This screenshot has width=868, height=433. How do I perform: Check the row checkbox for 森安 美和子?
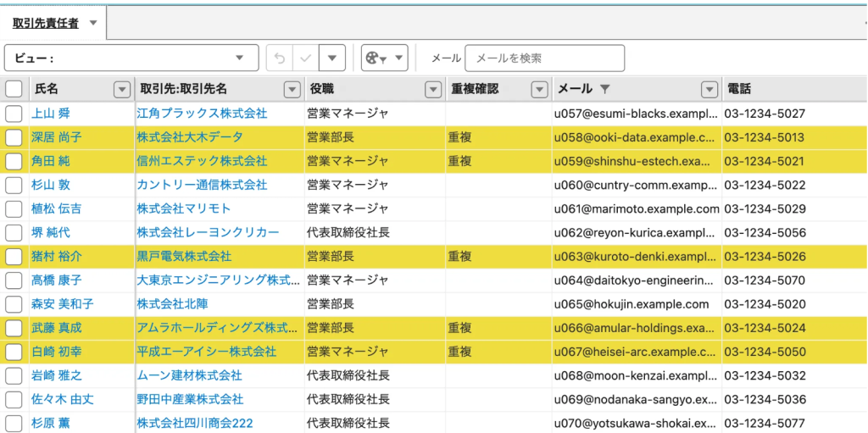point(14,304)
